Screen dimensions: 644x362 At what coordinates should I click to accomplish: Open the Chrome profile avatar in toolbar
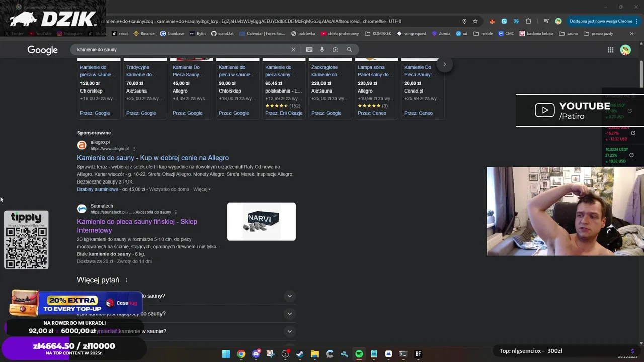click(558, 21)
